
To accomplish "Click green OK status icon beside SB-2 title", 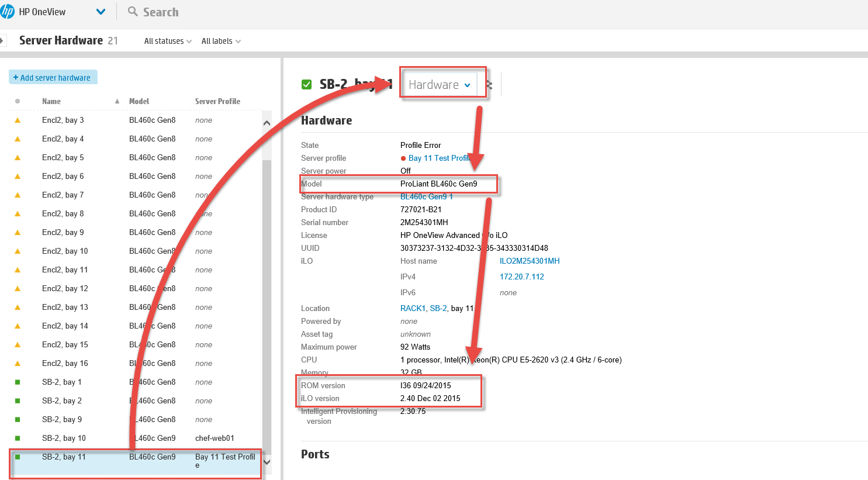I will 306,84.
